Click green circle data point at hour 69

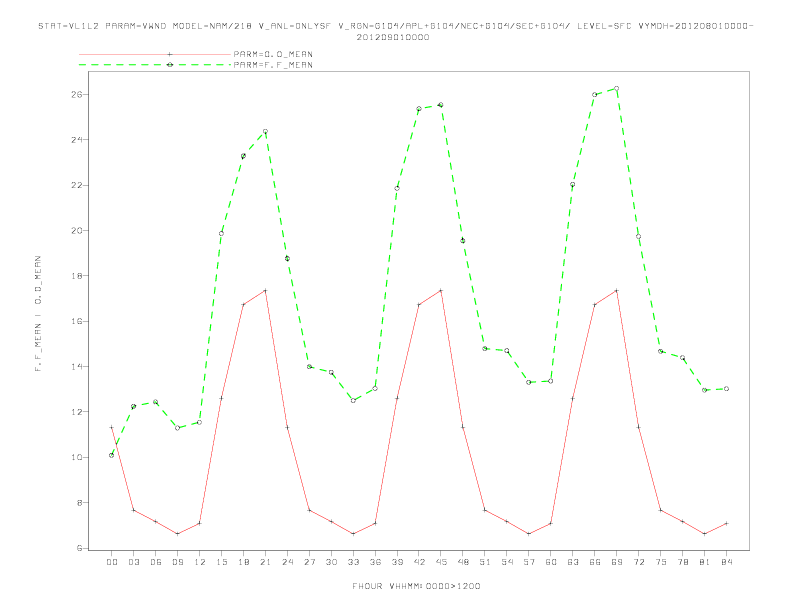point(617,88)
